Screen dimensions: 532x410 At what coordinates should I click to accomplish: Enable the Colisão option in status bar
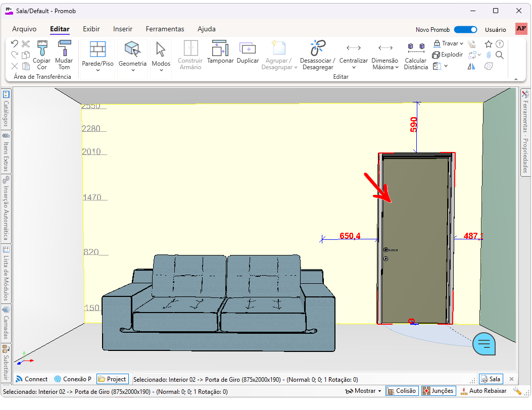(x=402, y=390)
